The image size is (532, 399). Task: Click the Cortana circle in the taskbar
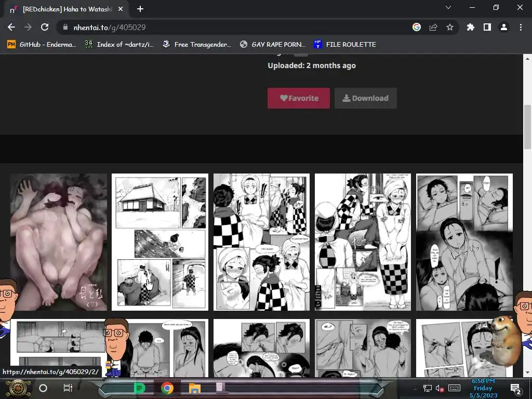tap(43, 388)
